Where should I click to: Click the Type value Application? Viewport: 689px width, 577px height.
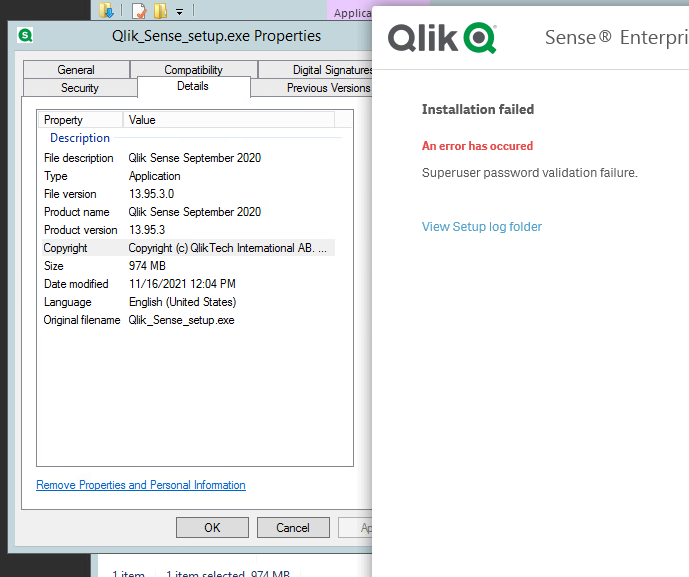pos(155,176)
